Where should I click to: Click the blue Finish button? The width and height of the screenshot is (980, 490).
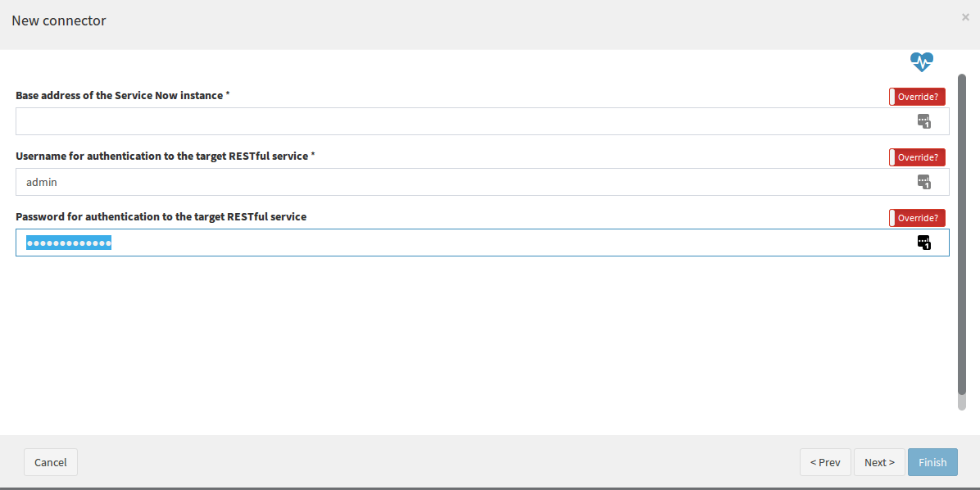click(932, 462)
